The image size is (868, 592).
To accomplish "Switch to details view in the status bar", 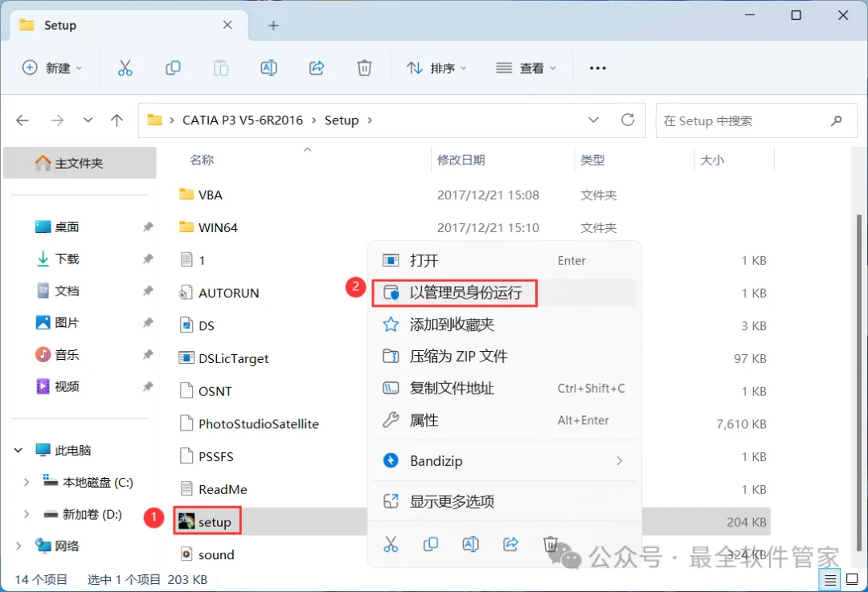I will (830, 581).
